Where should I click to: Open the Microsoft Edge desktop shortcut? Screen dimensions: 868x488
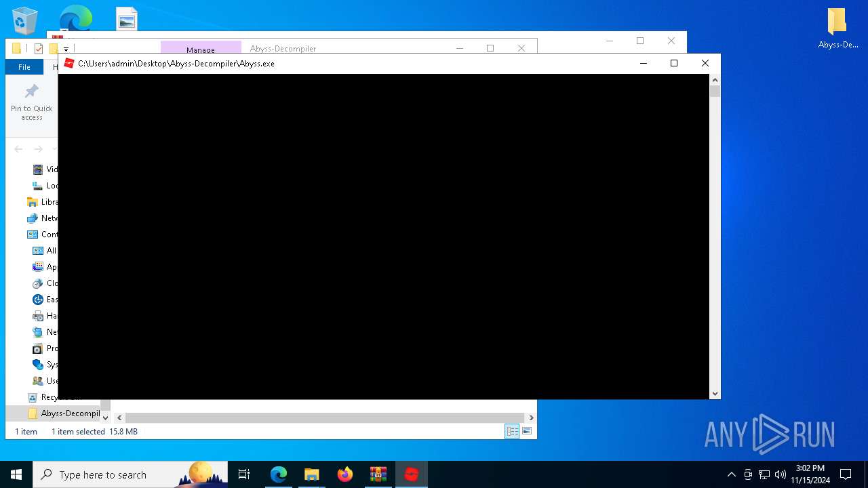76,18
